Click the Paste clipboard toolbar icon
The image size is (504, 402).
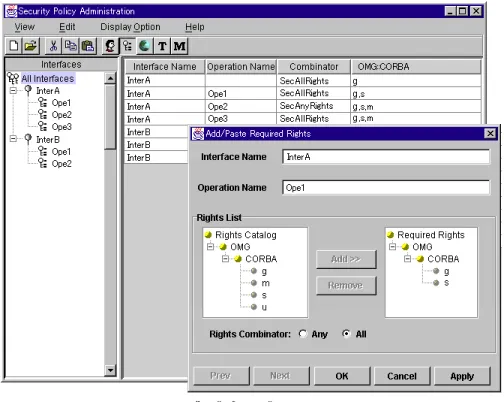tap(88, 46)
